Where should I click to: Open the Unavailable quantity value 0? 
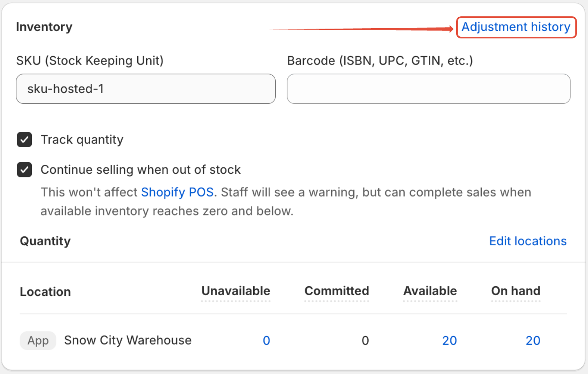pos(266,340)
